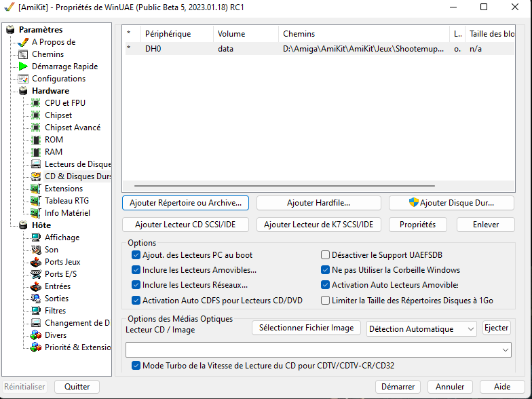532x399 pixels.
Task: Click the Chipset chip icon
Action: (x=35, y=115)
